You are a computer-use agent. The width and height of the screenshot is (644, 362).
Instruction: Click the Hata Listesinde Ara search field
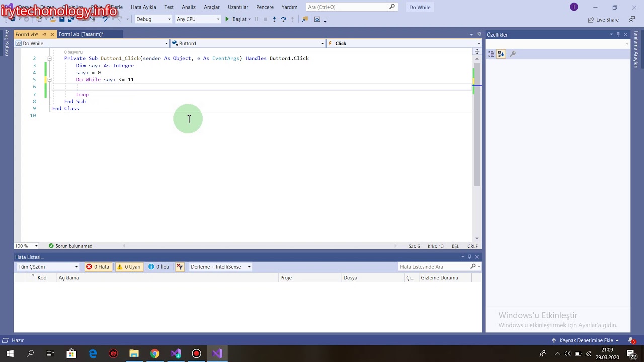pos(434,267)
